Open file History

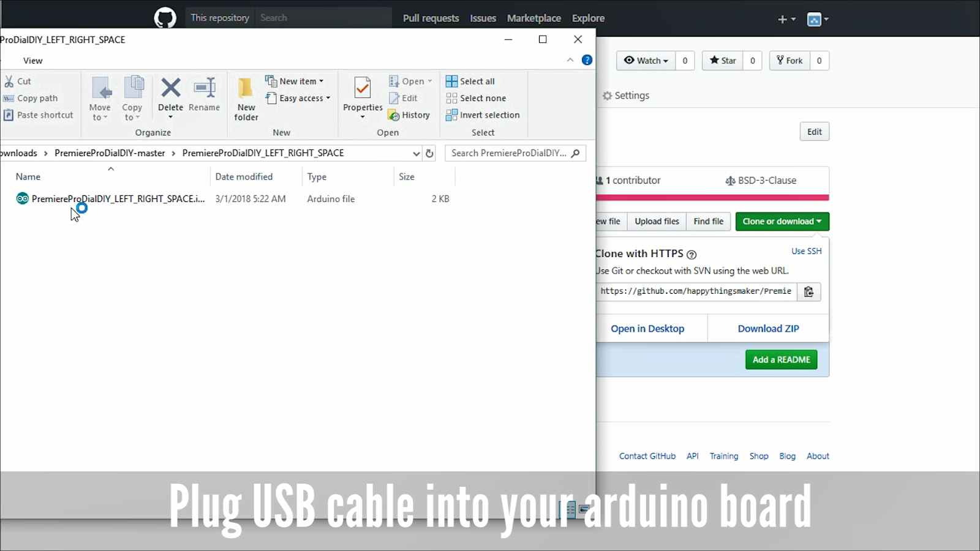pyautogui.click(x=409, y=115)
